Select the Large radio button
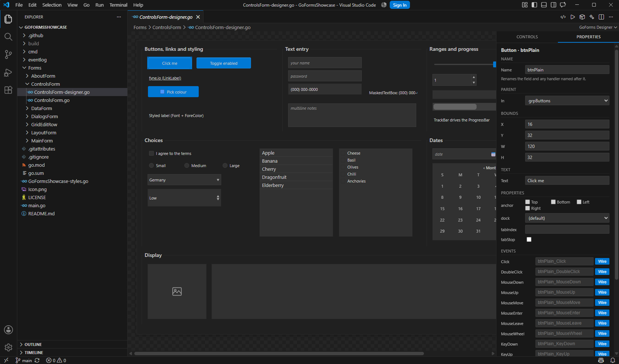The height and width of the screenshot is (364, 619). click(225, 166)
